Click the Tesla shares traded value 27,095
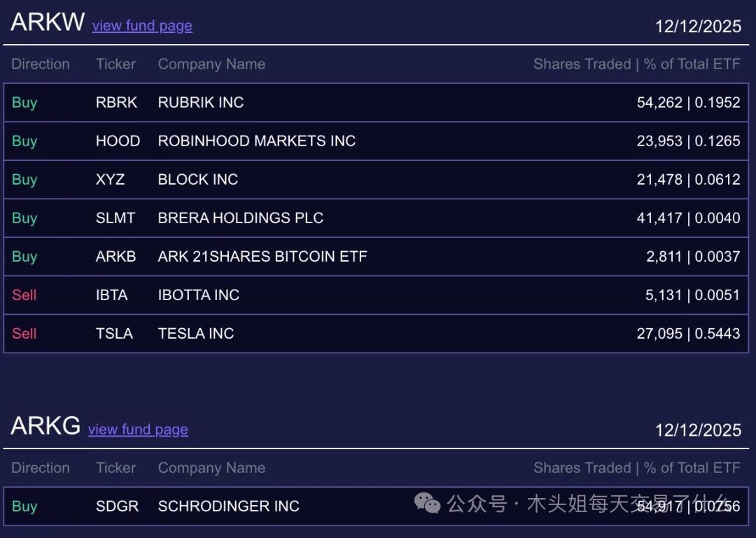Screen dimensions: 756x538 point(659,334)
